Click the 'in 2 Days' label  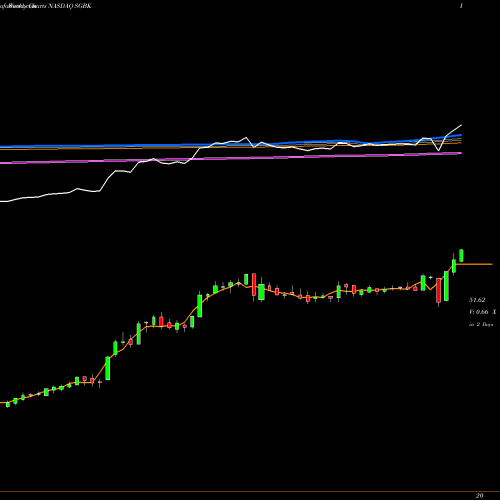click(x=481, y=324)
